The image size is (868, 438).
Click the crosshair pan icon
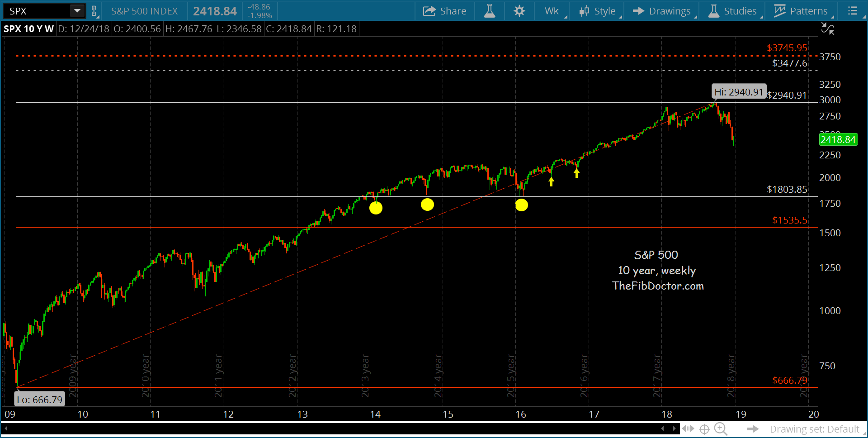[x=704, y=429]
